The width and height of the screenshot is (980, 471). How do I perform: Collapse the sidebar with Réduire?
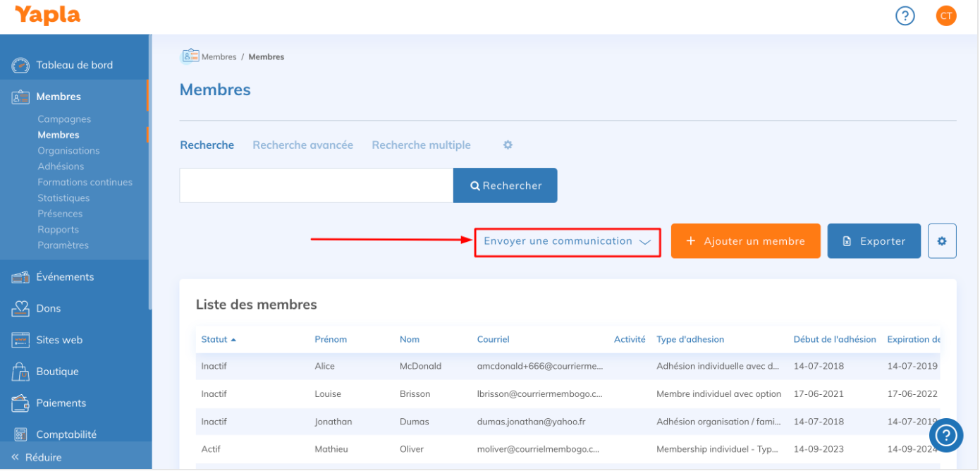[37, 457]
